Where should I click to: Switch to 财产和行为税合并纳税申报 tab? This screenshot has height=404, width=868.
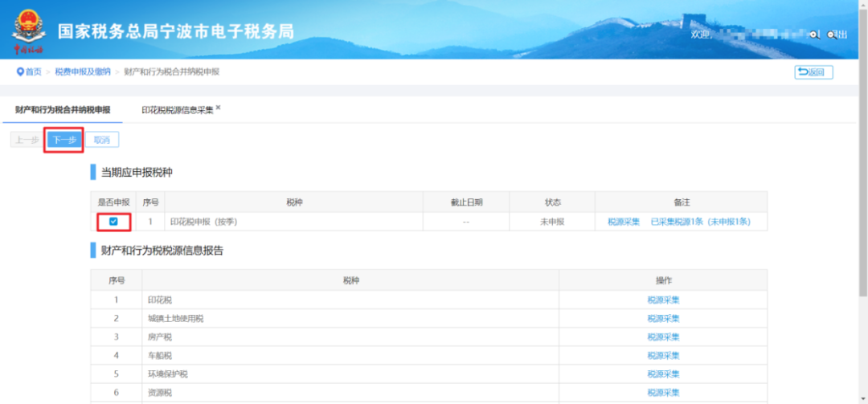pyautogui.click(x=63, y=110)
